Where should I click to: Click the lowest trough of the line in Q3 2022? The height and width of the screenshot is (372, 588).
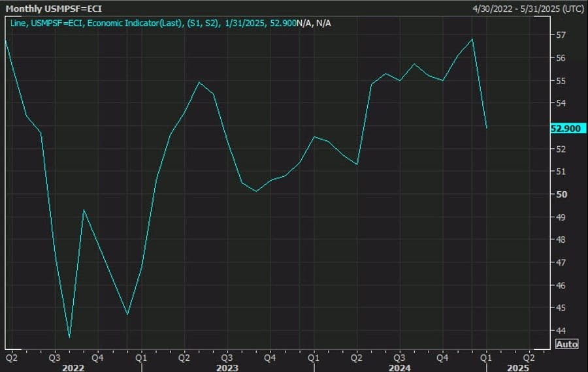69,337
